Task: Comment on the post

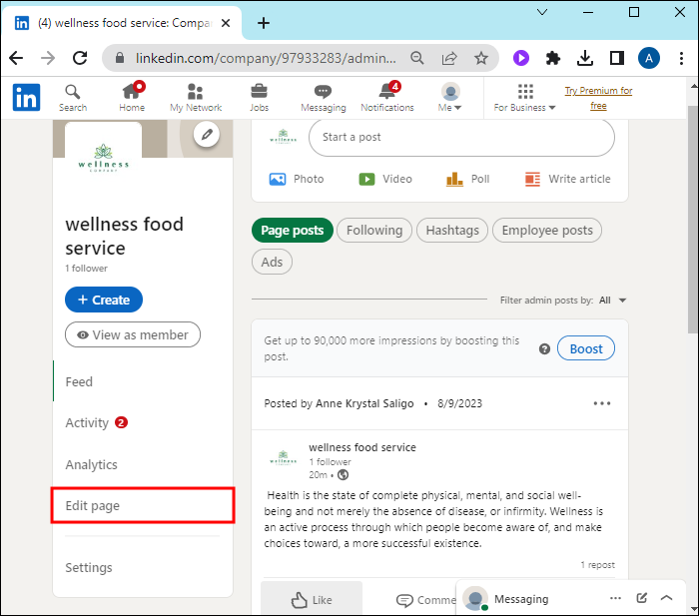Action: tap(425, 600)
